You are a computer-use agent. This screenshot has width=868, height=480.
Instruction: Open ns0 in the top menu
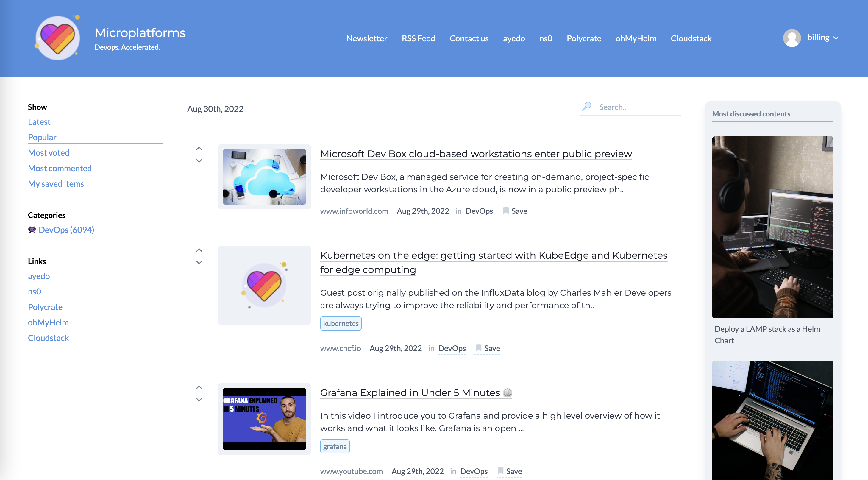click(x=546, y=38)
